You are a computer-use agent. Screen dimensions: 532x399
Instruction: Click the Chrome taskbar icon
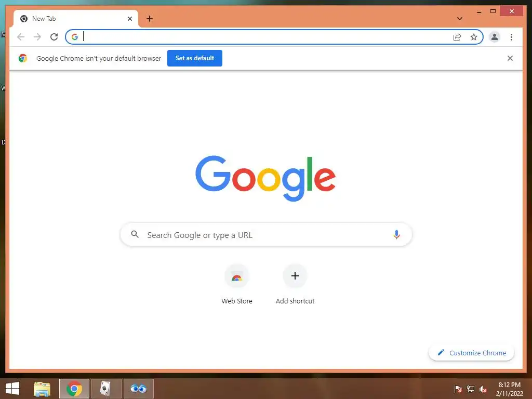click(x=74, y=389)
